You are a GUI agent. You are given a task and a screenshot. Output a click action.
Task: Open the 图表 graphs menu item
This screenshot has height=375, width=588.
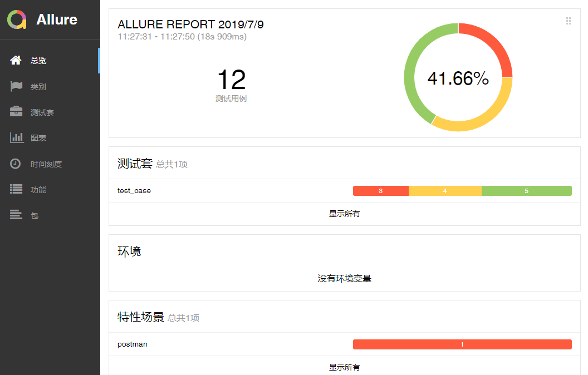pos(50,138)
